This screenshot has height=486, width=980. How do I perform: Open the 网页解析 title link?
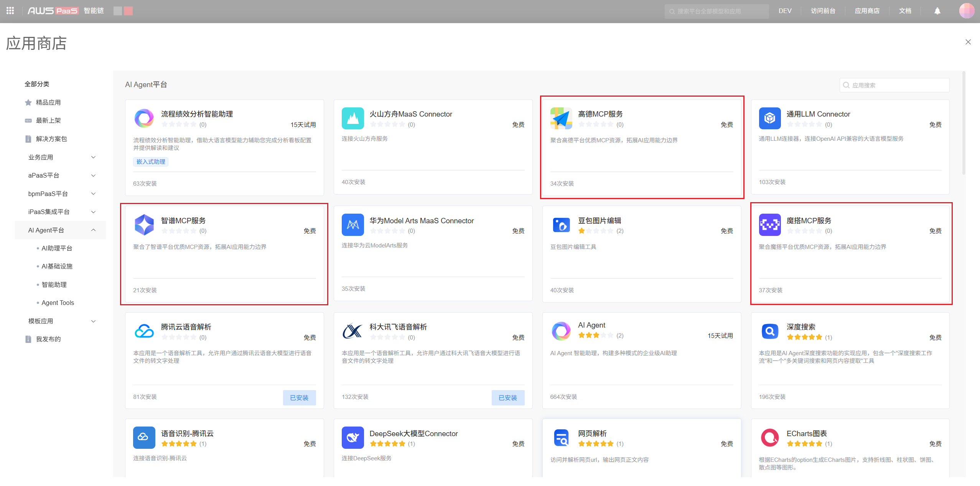click(592, 433)
